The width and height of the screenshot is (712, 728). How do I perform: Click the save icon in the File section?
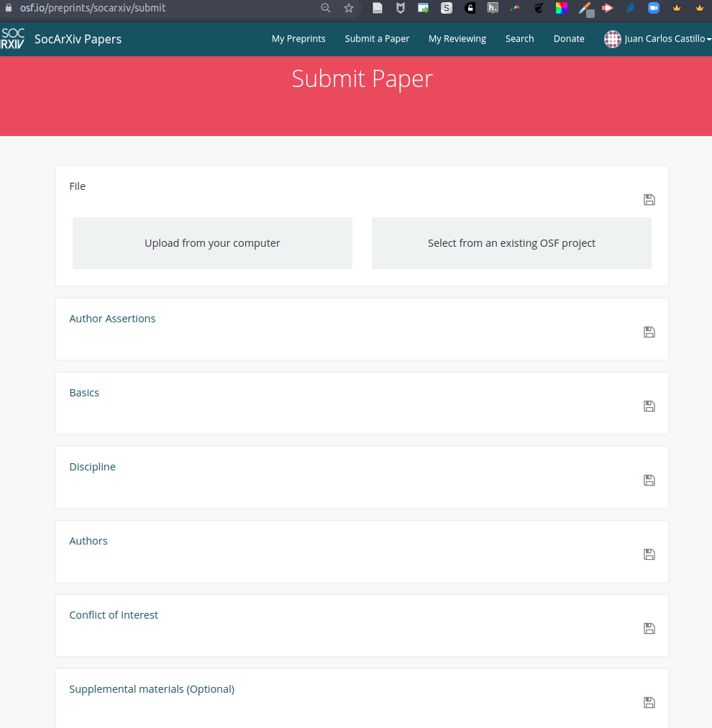(649, 200)
